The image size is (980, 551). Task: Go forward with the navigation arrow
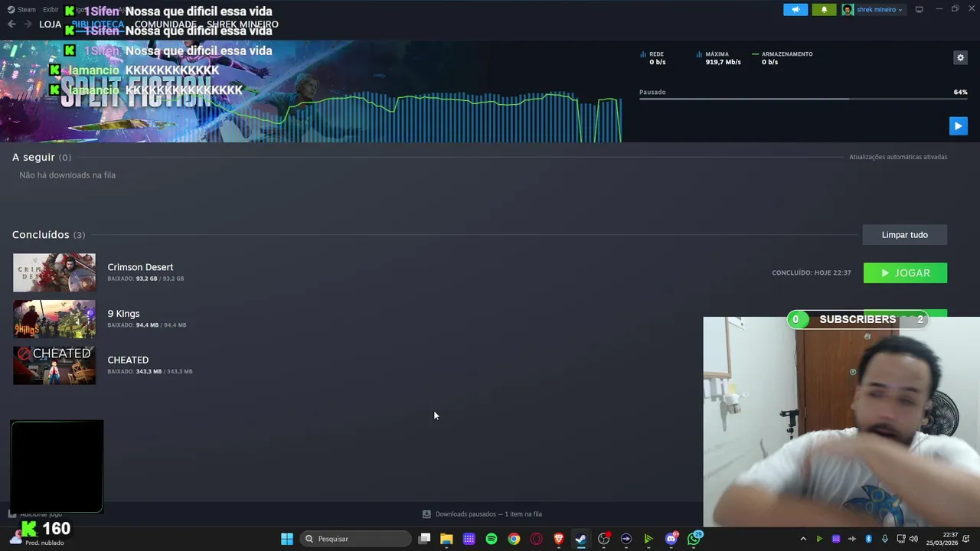[28, 24]
